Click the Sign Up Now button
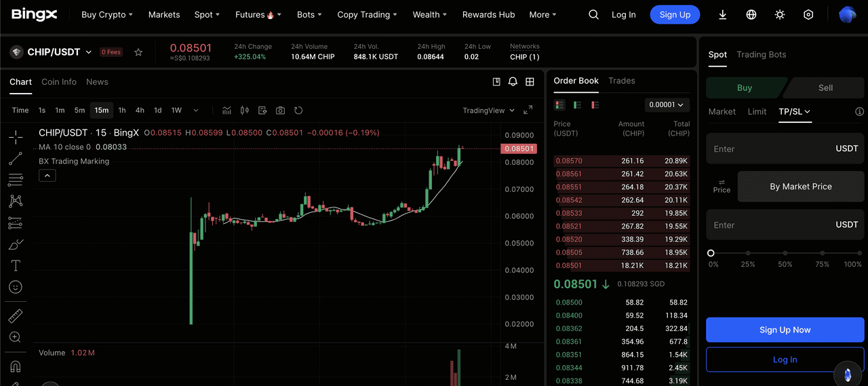Viewport: 868px width, 386px height. click(785, 330)
